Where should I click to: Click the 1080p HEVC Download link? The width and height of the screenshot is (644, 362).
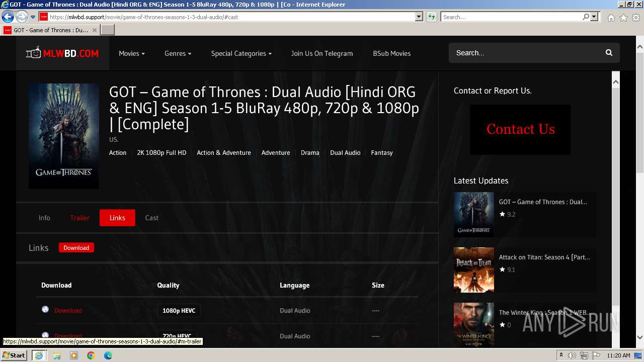click(68, 311)
